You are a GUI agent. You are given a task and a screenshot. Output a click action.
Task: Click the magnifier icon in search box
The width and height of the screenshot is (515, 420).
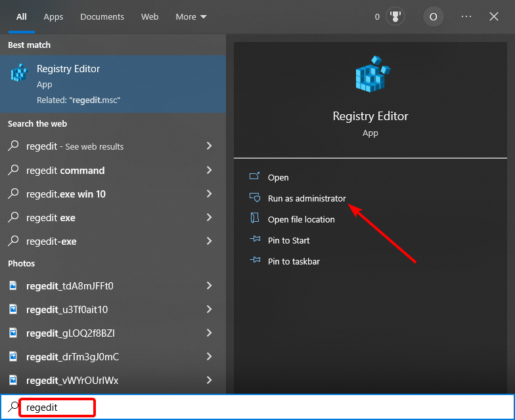coord(13,407)
